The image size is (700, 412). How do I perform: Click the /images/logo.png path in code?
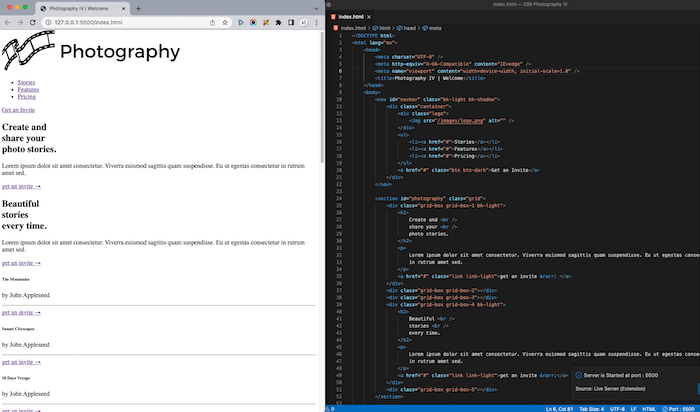[x=460, y=121]
